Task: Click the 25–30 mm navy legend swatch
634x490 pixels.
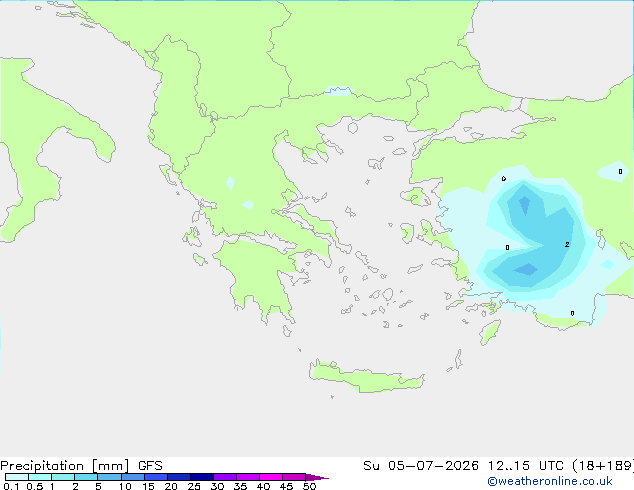Action: pyautogui.click(x=202, y=477)
